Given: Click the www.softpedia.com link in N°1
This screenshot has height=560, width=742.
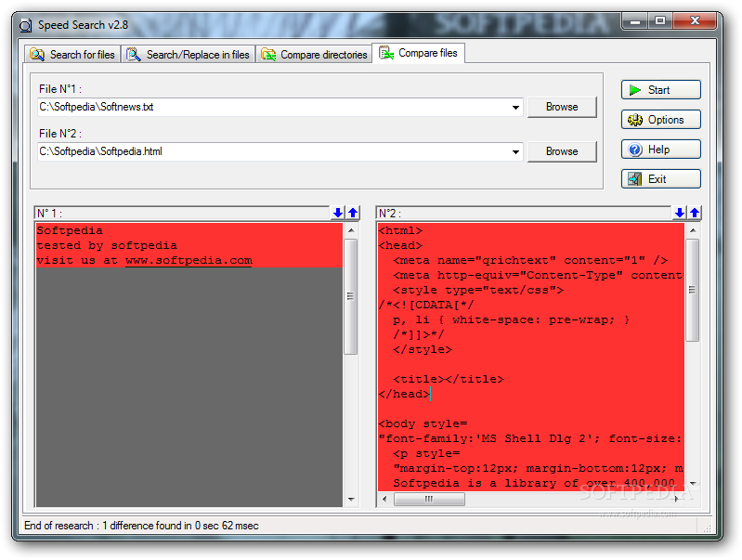Looking at the screenshot, I should tap(189, 260).
